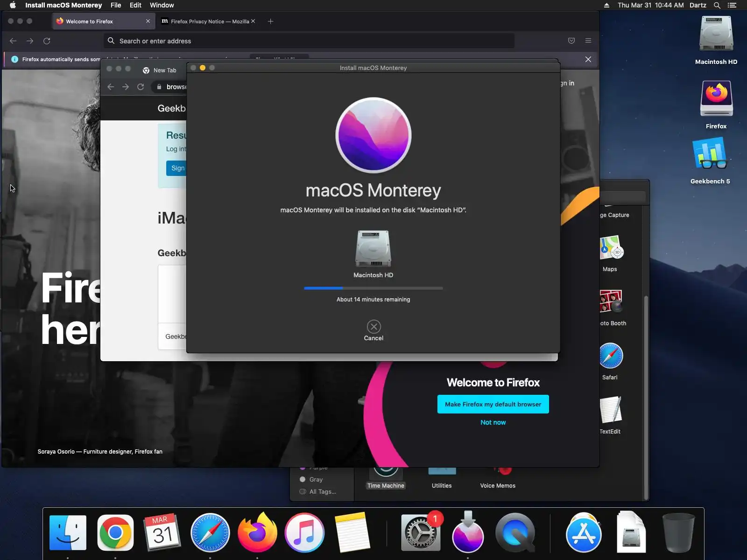Cancel the macOS Monterey installation

pos(373,330)
